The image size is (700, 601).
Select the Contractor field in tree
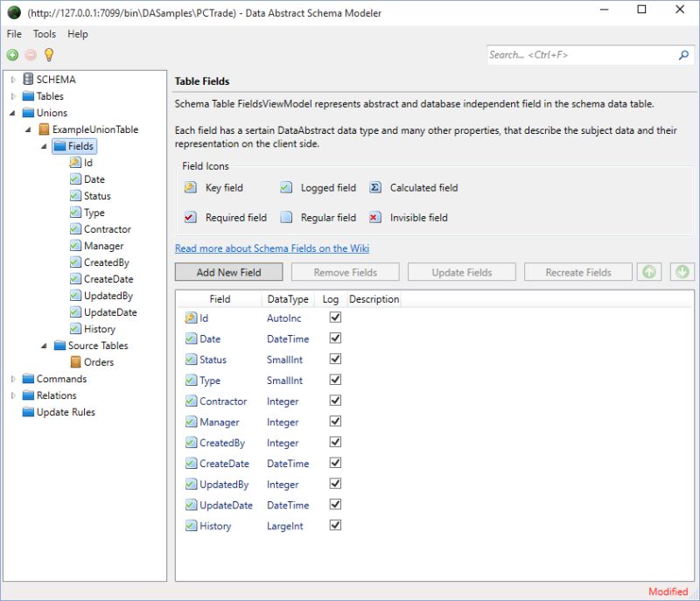(x=108, y=229)
